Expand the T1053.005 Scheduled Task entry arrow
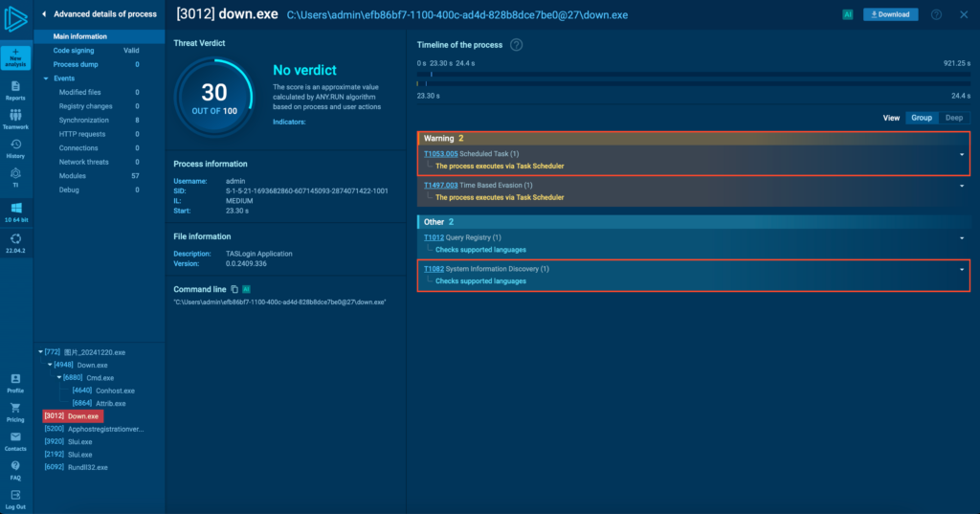Screen dimensions: 980x514 coord(961,154)
